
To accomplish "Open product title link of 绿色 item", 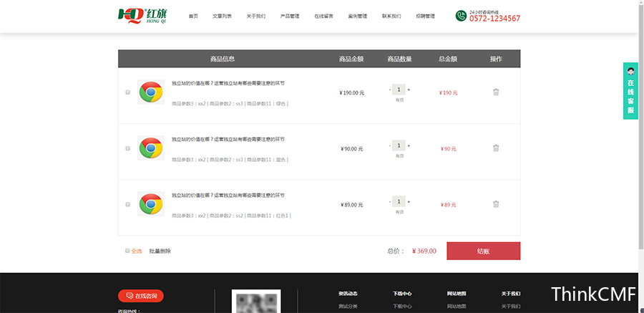I will 228,83.
